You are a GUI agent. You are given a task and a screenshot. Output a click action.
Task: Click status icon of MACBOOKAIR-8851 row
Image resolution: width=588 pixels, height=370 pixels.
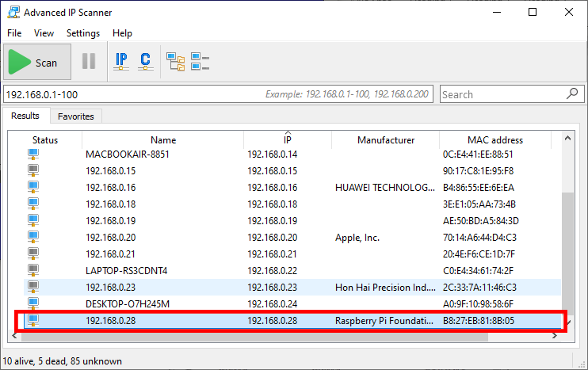point(33,154)
